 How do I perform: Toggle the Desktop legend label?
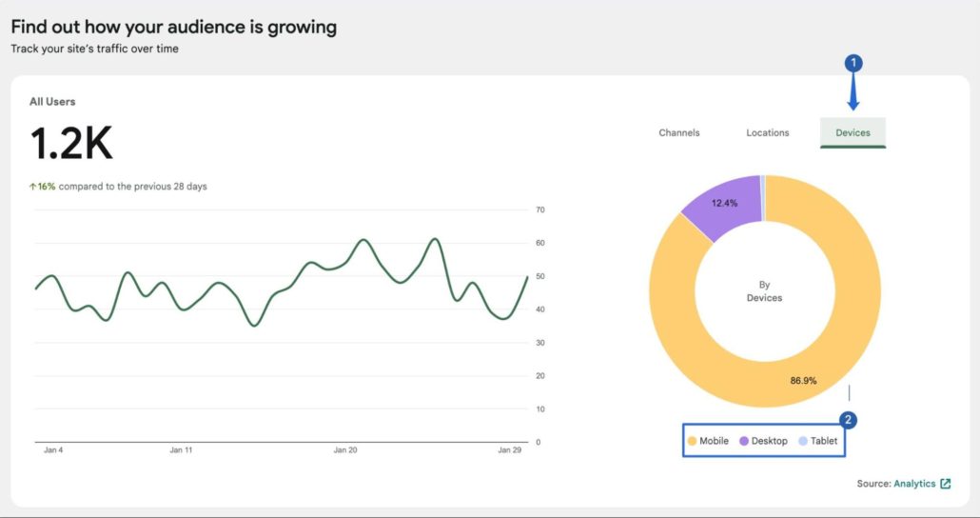(769, 441)
